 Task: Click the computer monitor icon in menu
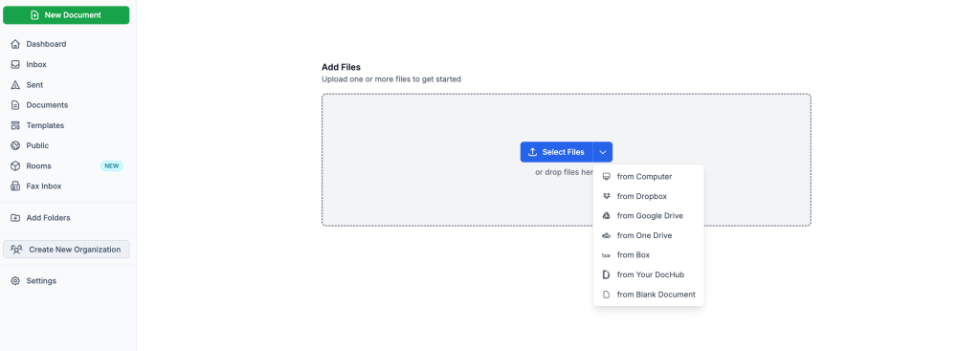click(x=606, y=177)
